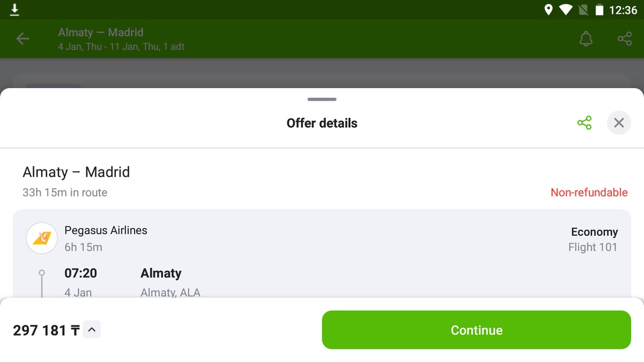This screenshot has height=362, width=644.
Task: Tap the search dates 4 Jan - 11 Jan
Action: pos(121,47)
